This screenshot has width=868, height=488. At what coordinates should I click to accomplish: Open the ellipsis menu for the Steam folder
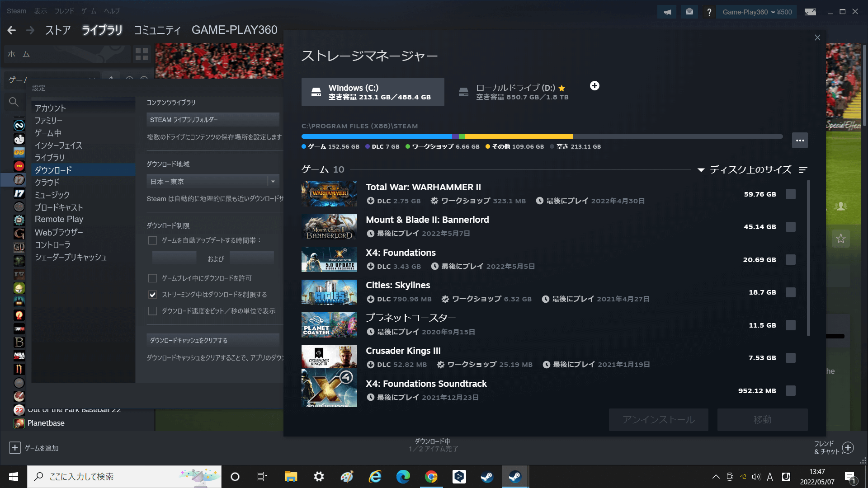tap(799, 141)
